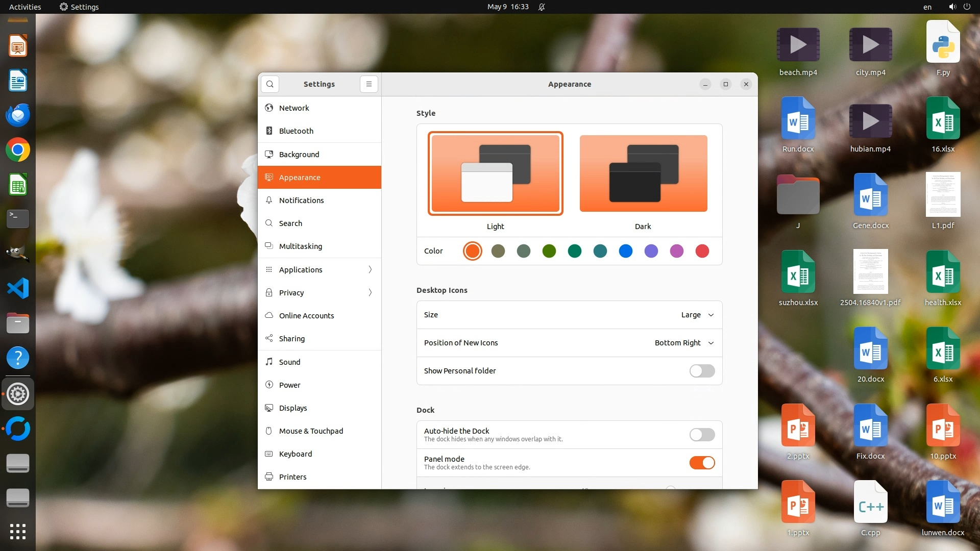Click the Notifications bell icon
The height and width of the screenshot is (551, 980).
pyautogui.click(x=269, y=201)
